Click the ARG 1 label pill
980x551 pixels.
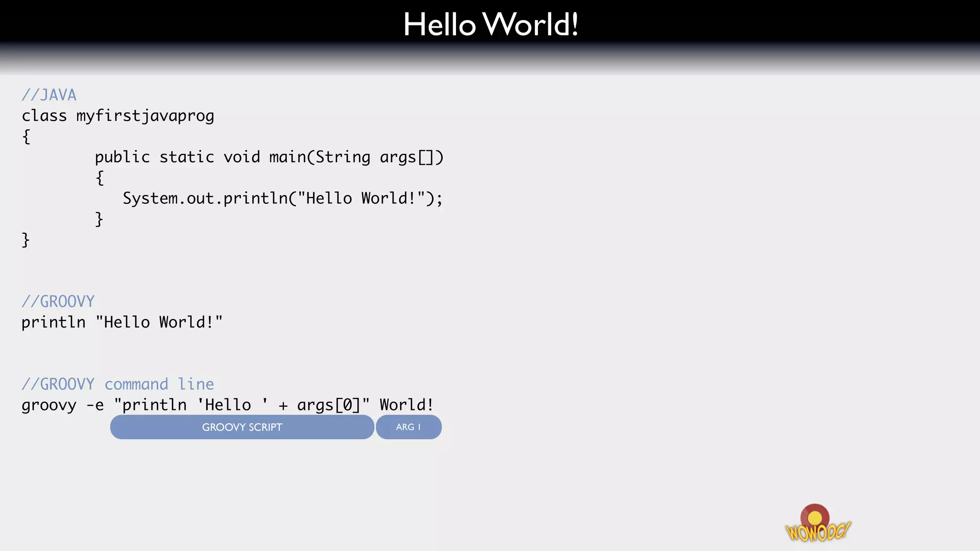pyautogui.click(x=409, y=427)
